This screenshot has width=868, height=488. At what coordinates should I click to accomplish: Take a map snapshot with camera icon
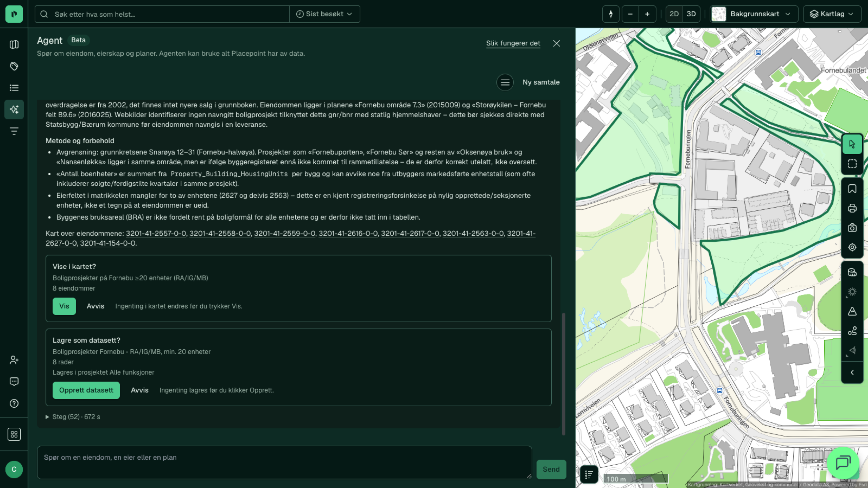pos(852,228)
